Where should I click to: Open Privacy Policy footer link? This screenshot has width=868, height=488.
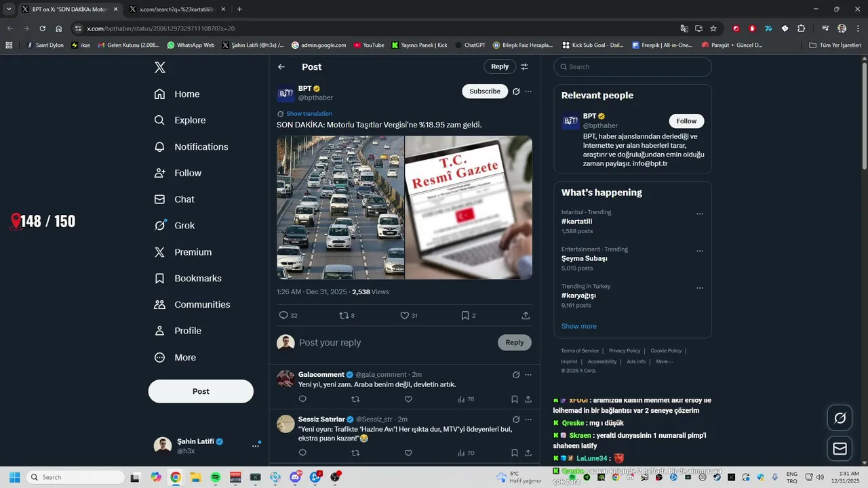click(625, 351)
